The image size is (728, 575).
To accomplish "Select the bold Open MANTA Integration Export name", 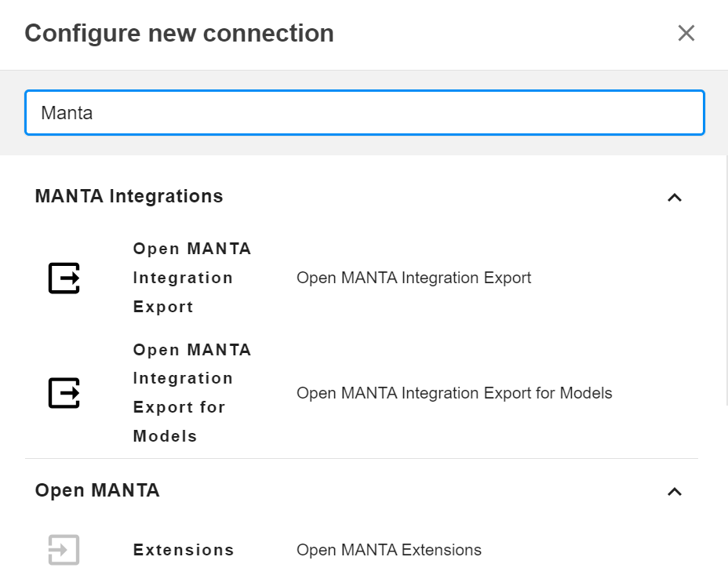I will pyautogui.click(x=191, y=278).
